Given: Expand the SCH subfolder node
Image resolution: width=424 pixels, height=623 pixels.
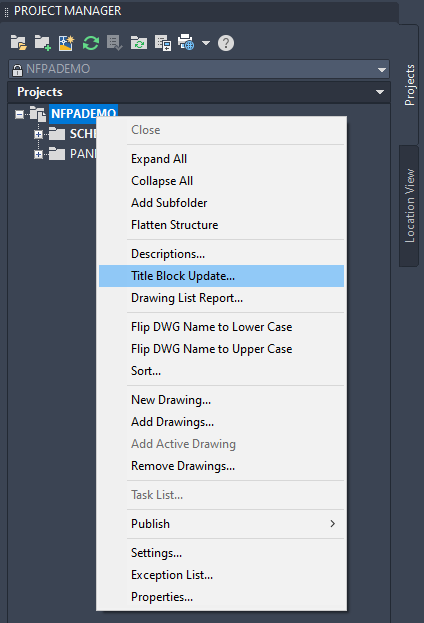Looking at the screenshot, I should pyautogui.click(x=38, y=134).
